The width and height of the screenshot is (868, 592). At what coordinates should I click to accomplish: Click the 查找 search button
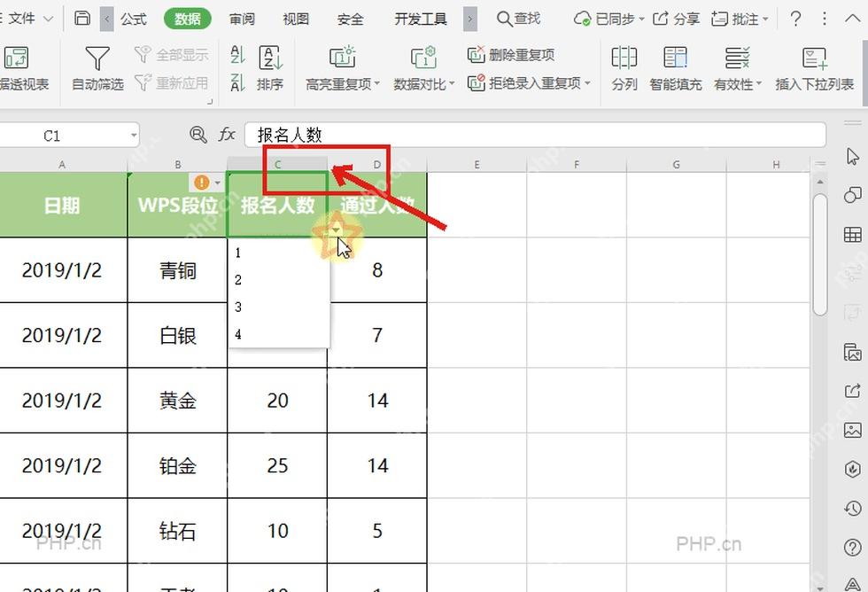pyautogui.click(x=519, y=19)
